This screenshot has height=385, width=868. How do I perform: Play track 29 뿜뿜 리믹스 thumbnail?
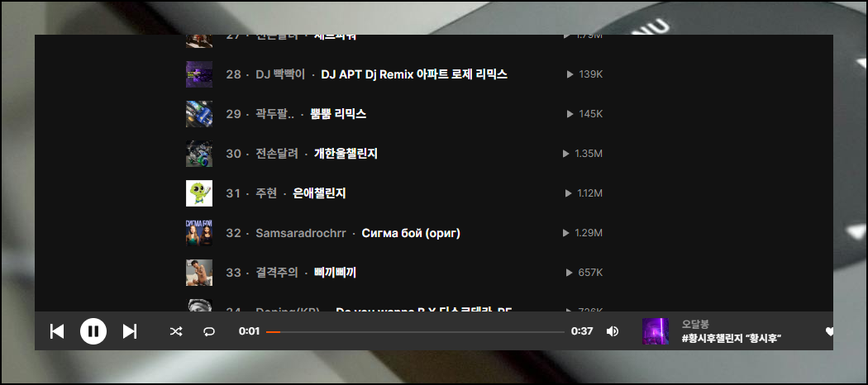point(199,114)
